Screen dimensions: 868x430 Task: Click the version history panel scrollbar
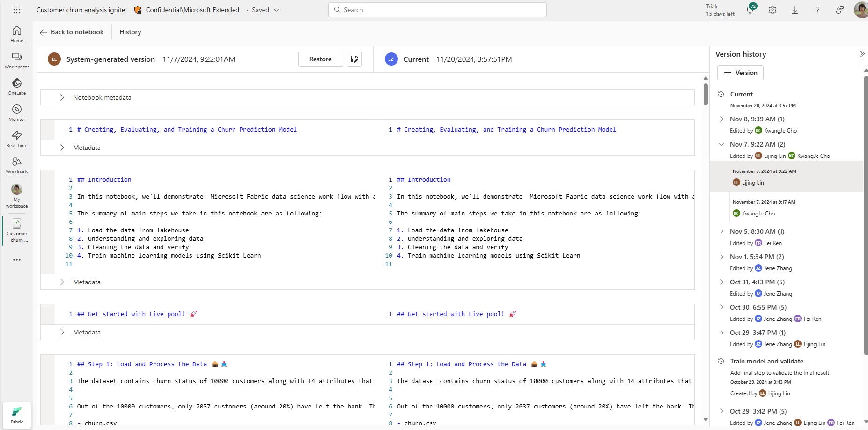tap(866, 215)
